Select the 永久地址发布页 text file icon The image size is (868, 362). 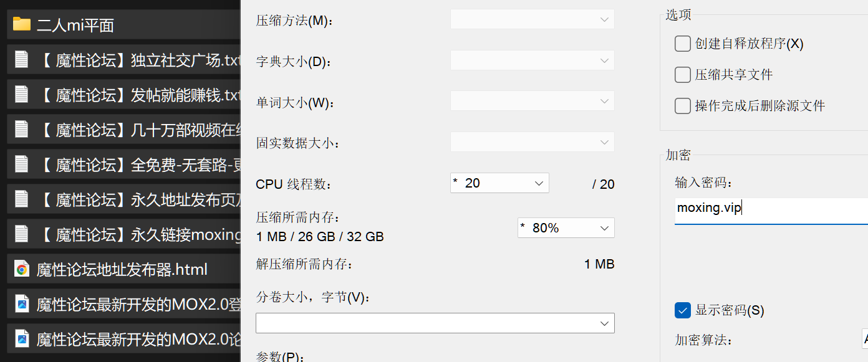pyautogui.click(x=22, y=199)
